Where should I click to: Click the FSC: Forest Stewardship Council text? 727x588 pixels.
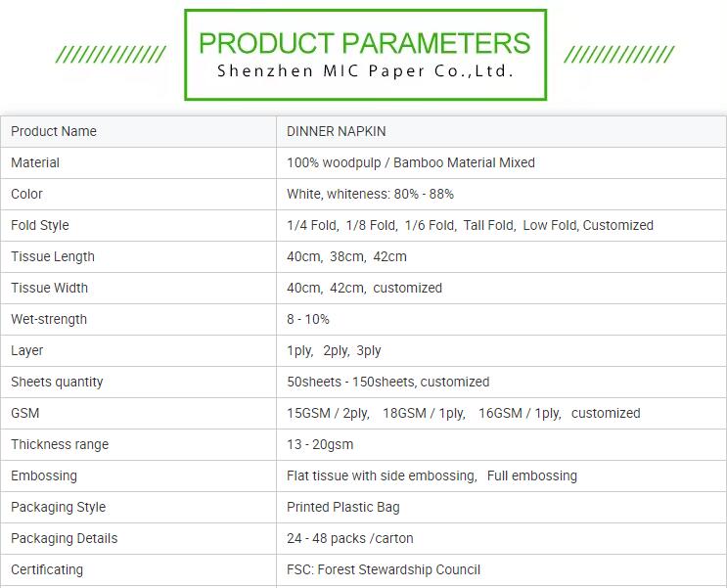point(384,569)
